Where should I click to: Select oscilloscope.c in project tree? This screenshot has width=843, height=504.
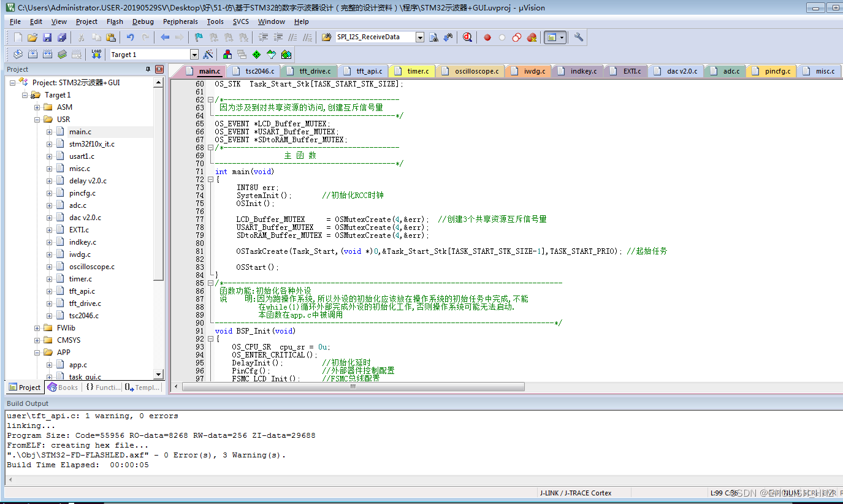91,267
